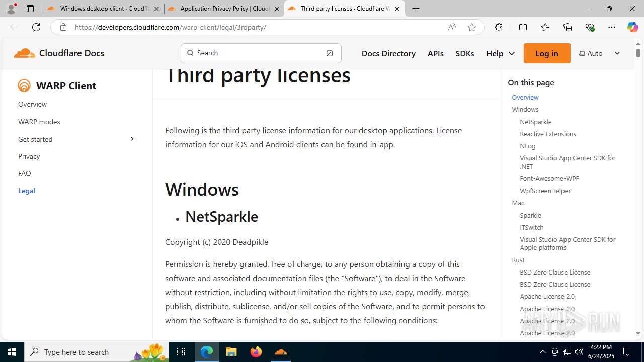644x362 pixels.
Task: Jump to Sparkle in page outline
Action: pos(530,215)
